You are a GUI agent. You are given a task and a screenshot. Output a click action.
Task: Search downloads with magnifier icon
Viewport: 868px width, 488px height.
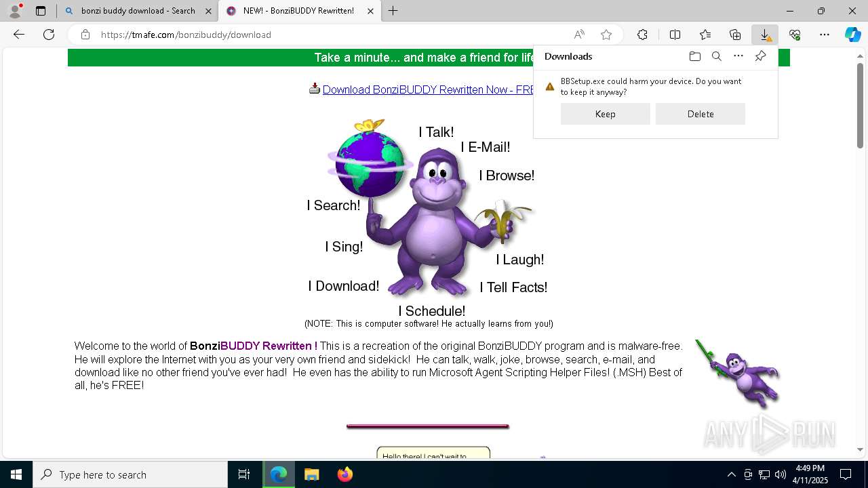[x=717, y=56]
